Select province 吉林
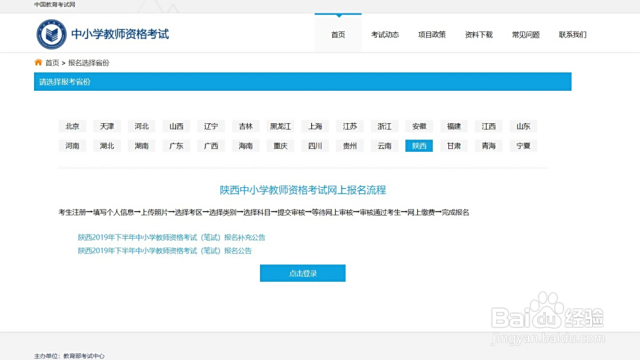The width and height of the screenshot is (640, 360). tap(246, 126)
